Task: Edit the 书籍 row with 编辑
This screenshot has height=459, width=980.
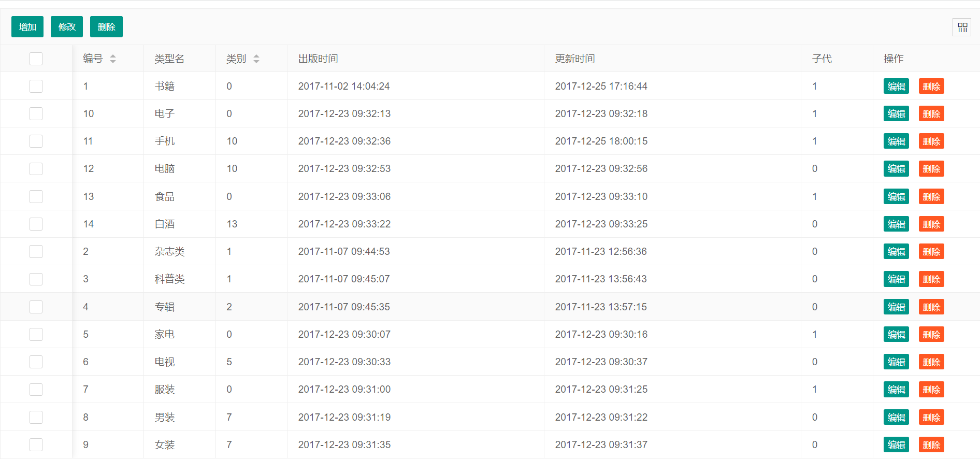Action: click(896, 86)
